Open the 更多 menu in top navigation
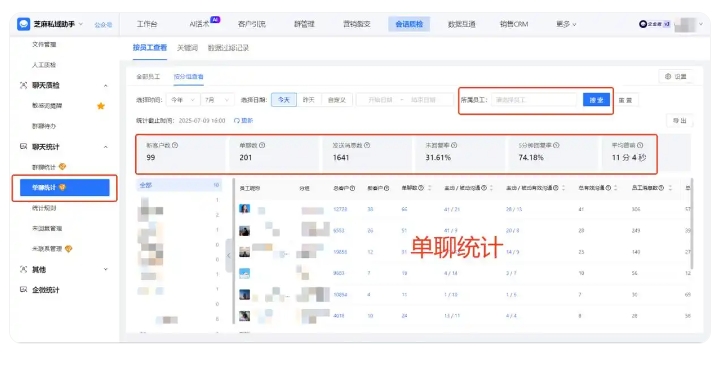This screenshot has height=365, width=724. 566,24
